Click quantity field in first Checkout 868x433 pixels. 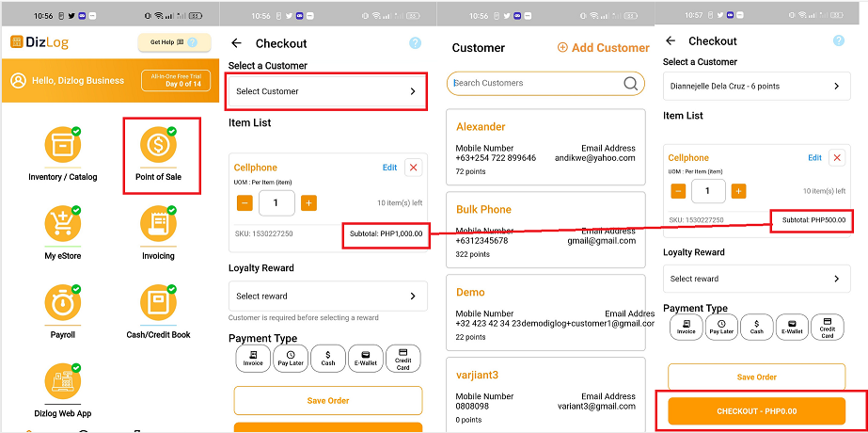point(276,203)
